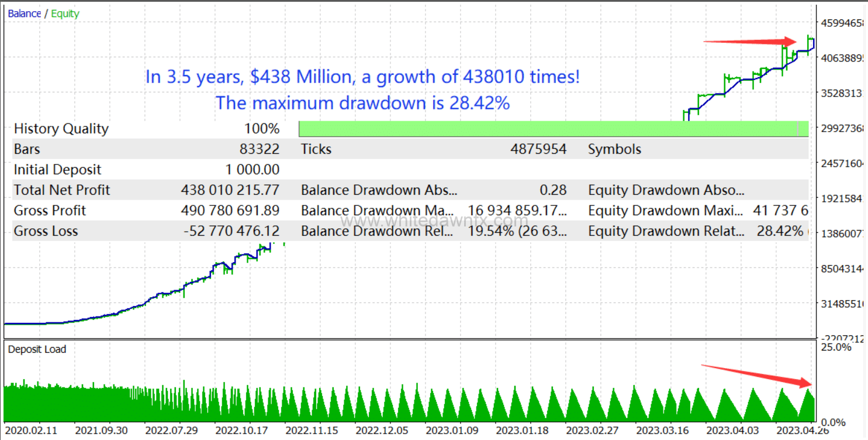Click the Gross Loss value -52 770 476.12

(x=231, y=231)
